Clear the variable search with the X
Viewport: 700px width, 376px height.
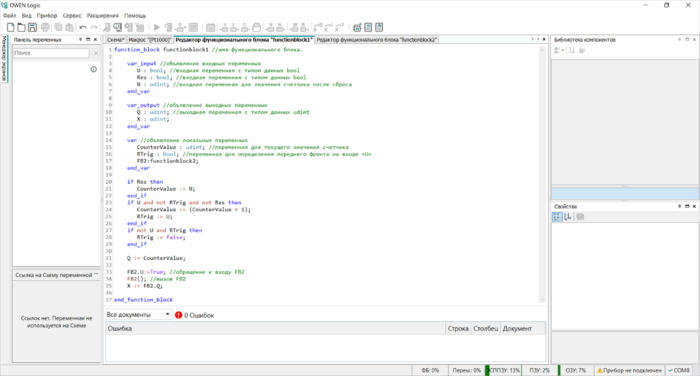pyautogui.click(x=96, y=53)
